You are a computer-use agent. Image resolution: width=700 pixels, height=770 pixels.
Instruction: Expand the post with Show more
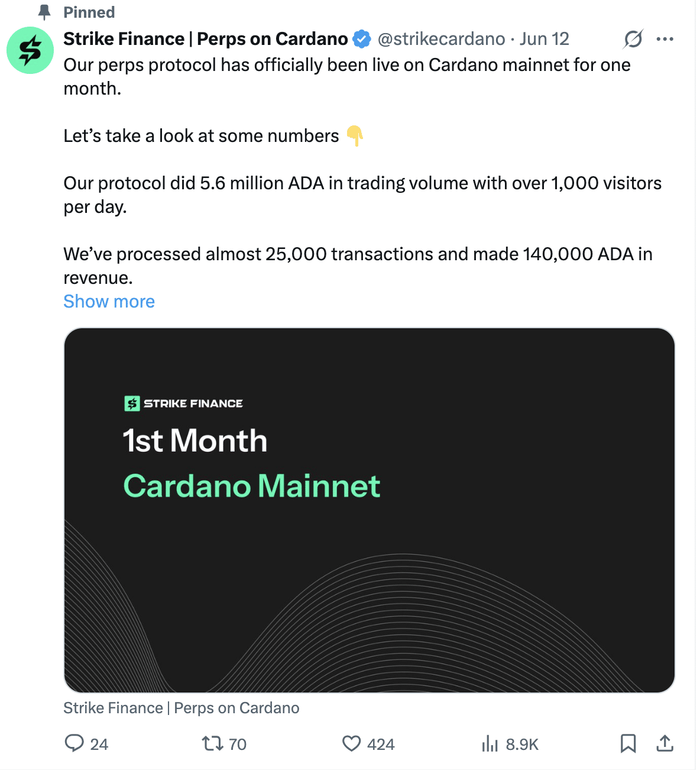pyautogui.click(x=109, y=301)
